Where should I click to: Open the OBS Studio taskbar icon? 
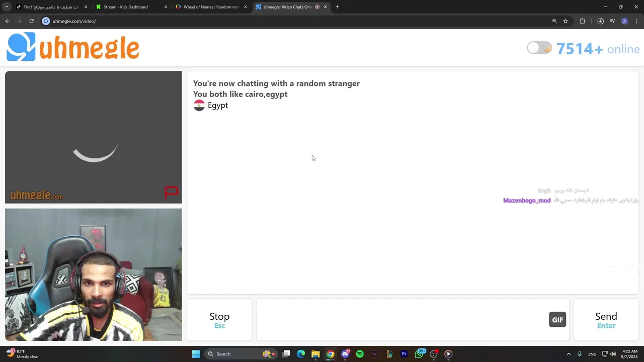(434, 354)
